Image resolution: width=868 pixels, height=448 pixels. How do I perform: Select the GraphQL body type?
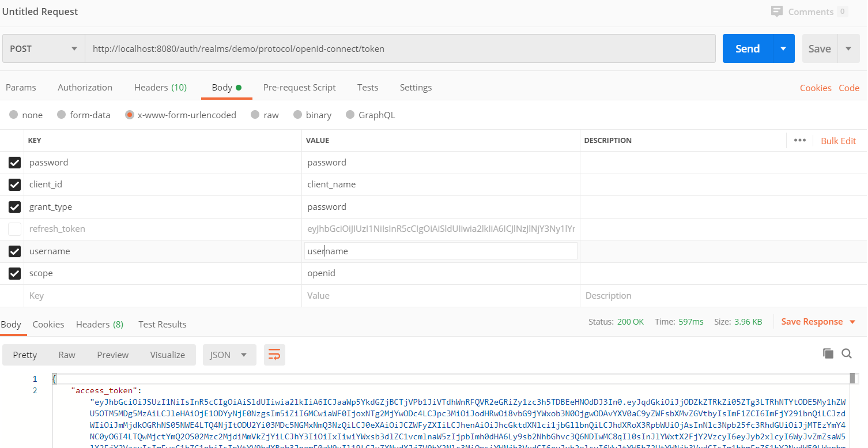[x=350, y=115]
